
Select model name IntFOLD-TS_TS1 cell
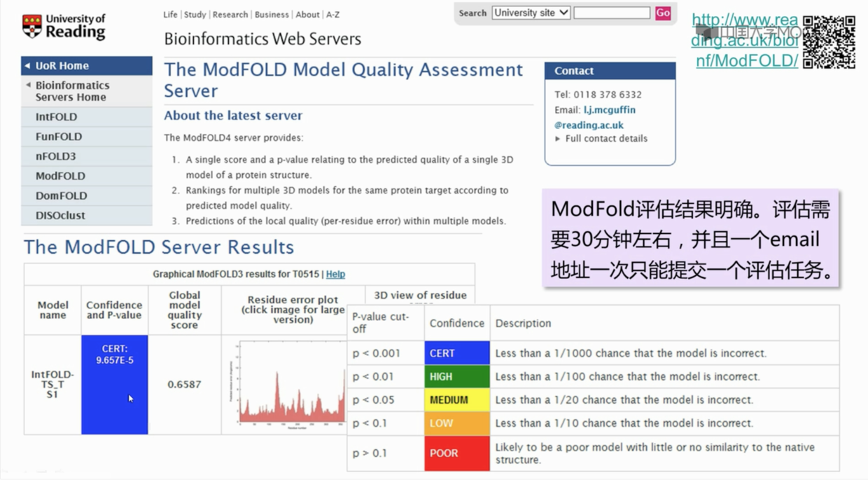[x=52, y=385]
